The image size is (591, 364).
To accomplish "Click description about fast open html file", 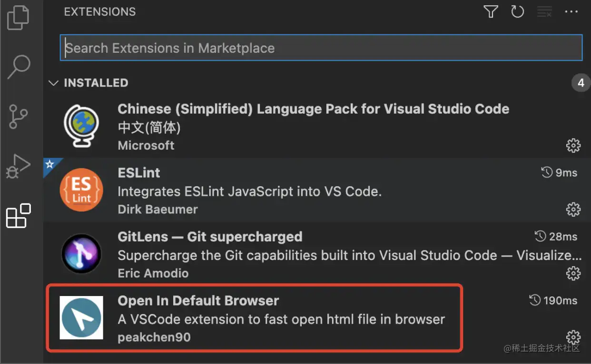I will coord(281,319).
